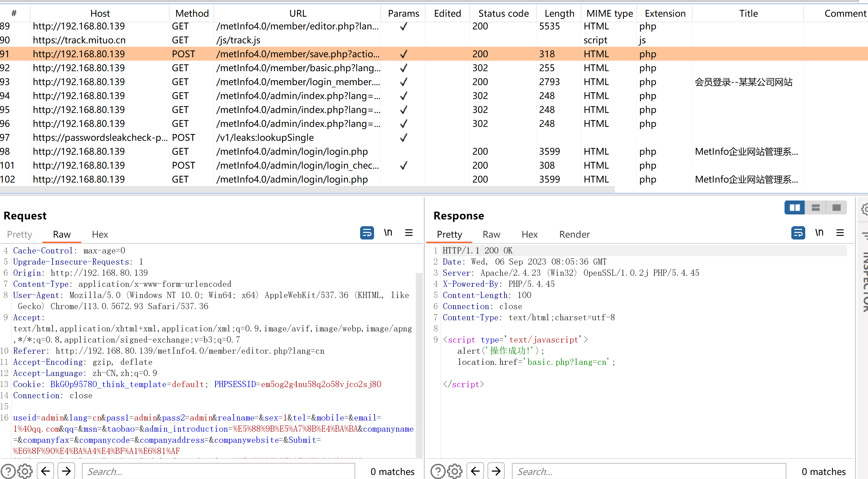Switch Request view to Pretty tab
This screenshot has width=868, height=479.
19,235
